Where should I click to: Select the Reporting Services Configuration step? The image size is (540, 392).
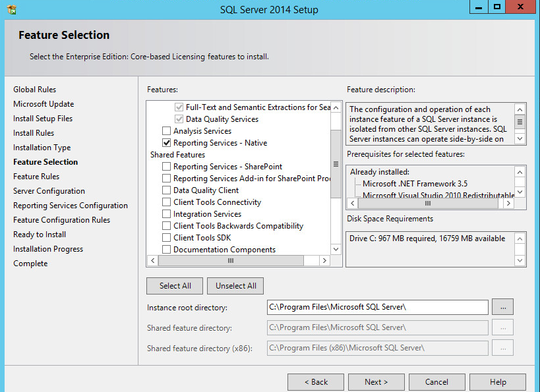click(71, 206)
